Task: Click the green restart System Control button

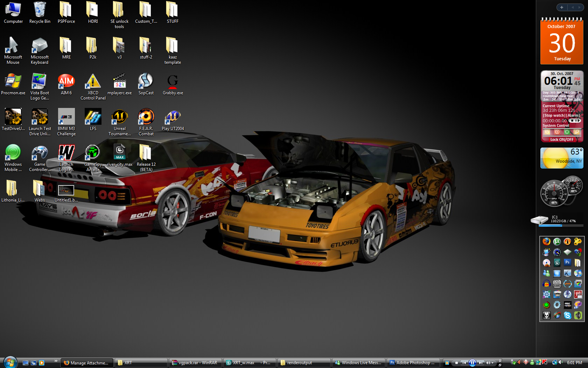Action: pyautogui.click(x=567, y=132)
